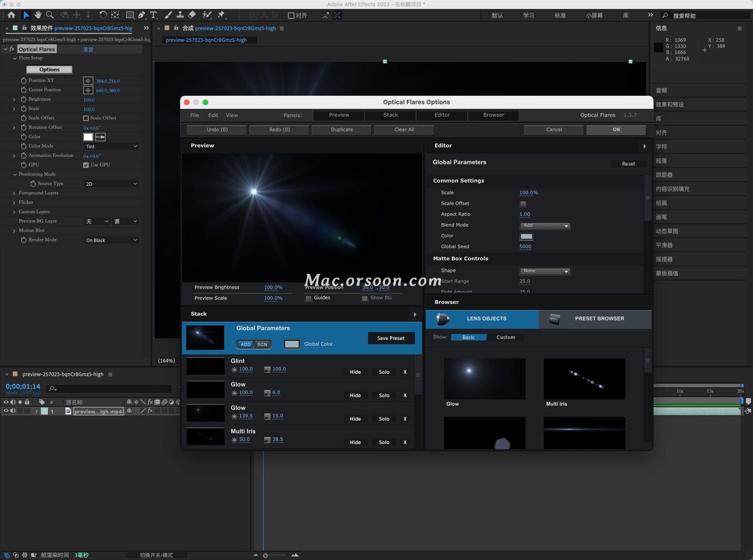Select the Horizontal Type tool

pos(153,15)
